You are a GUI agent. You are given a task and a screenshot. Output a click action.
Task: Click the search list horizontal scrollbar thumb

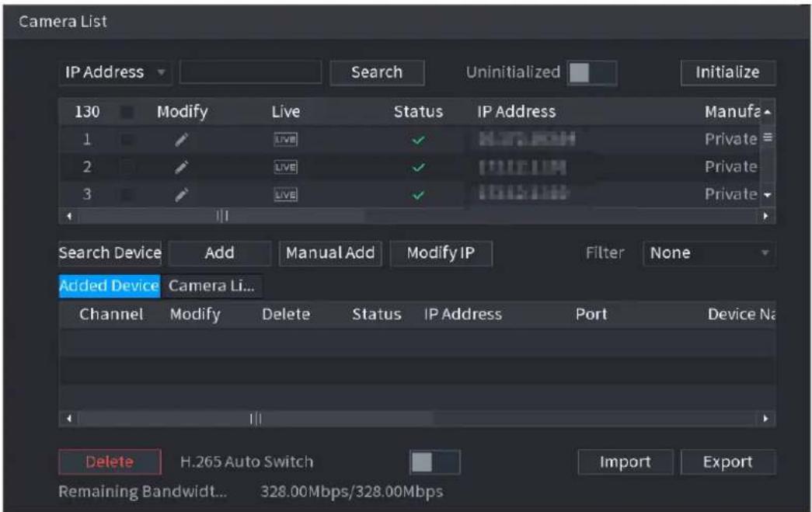point(222,216)
